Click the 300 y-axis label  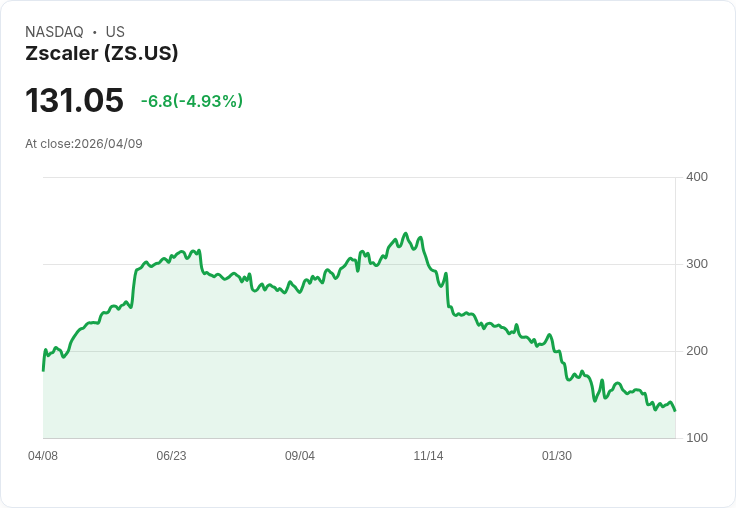pos(696,264)
